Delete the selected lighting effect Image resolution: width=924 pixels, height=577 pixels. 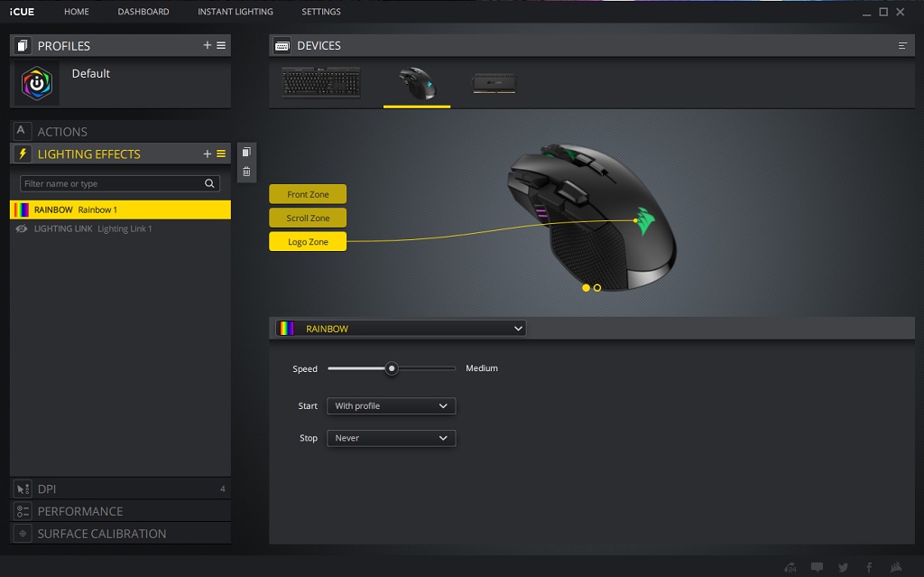(x=246, y=172)
